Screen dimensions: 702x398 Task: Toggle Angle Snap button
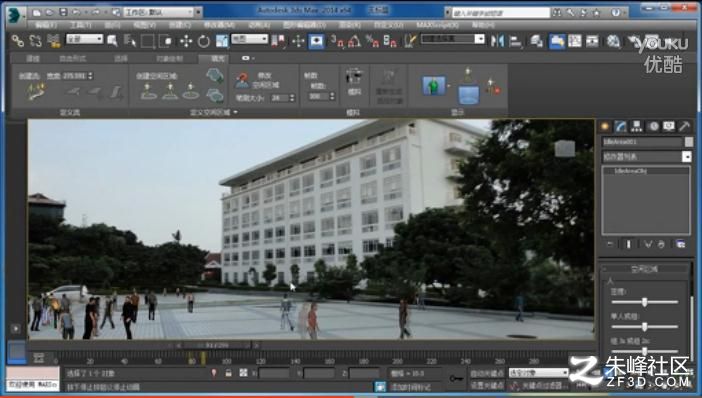pos(354,41)
